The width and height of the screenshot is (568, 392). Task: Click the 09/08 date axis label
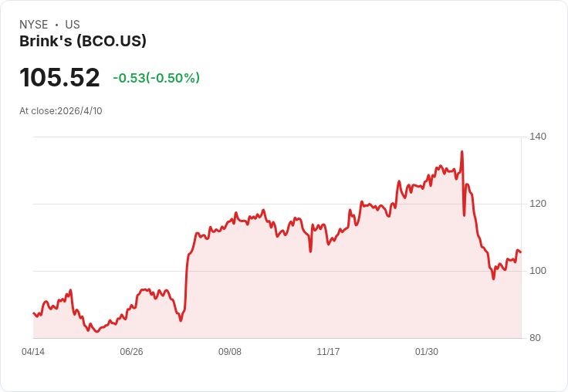click(230, 352)
